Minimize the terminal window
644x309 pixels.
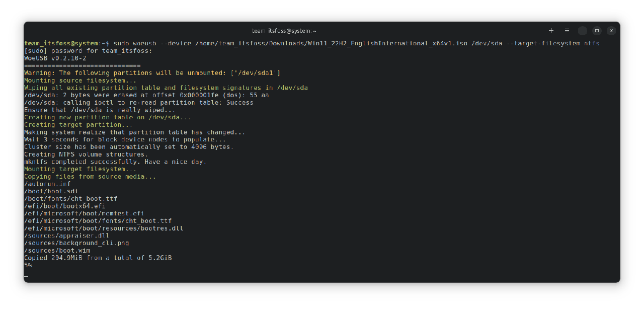pos(582,31)
